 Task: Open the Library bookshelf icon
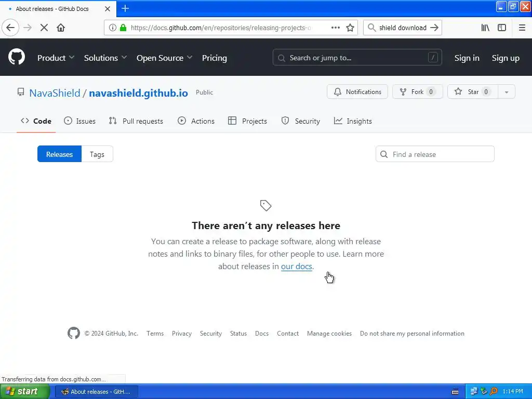click(x=485, y=28)
